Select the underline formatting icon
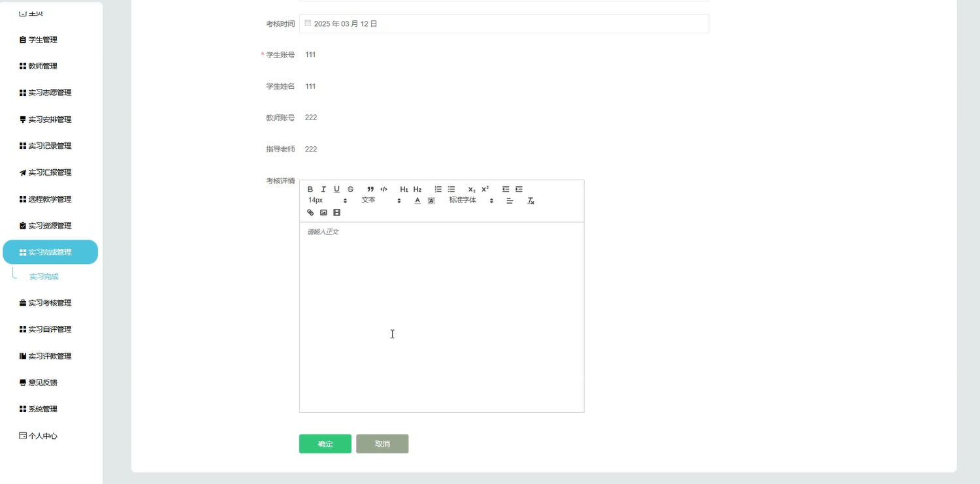980x484 pixels. click(336, 189)
